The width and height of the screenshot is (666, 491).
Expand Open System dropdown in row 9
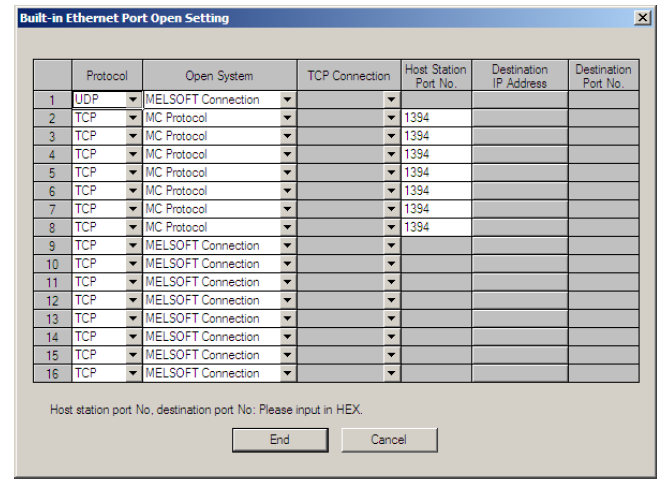coord(288,246)
